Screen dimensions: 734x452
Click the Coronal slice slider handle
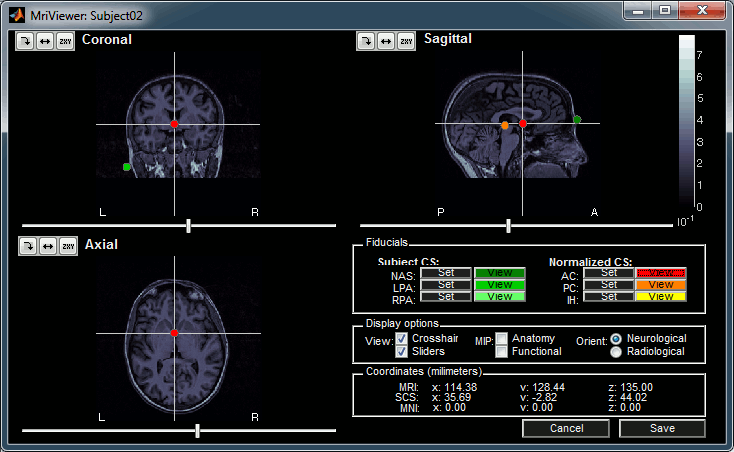click(189, 226)
